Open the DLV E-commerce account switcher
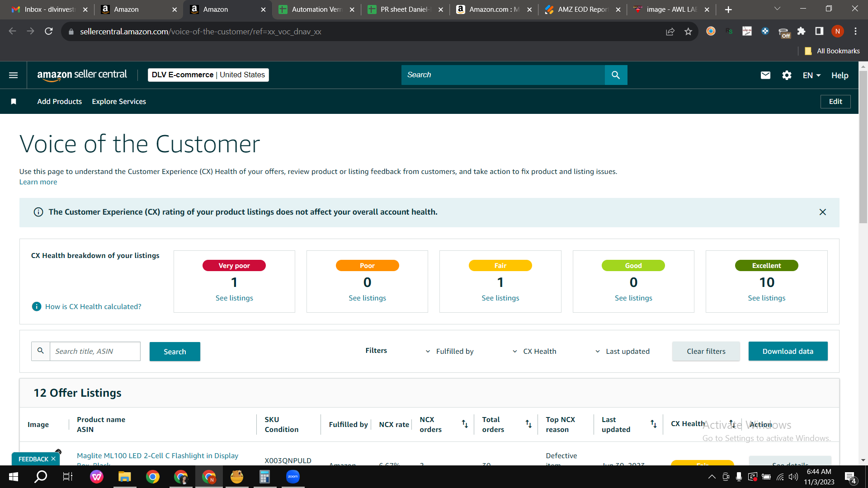The height and width of the screenshot is (488, 868). point(208,75)
